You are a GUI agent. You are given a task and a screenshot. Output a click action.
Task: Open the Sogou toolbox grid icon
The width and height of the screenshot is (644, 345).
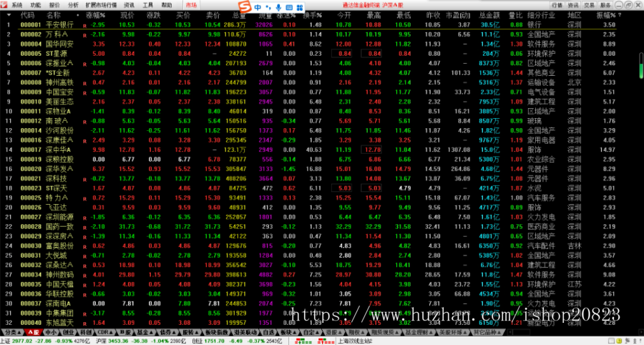299,7
